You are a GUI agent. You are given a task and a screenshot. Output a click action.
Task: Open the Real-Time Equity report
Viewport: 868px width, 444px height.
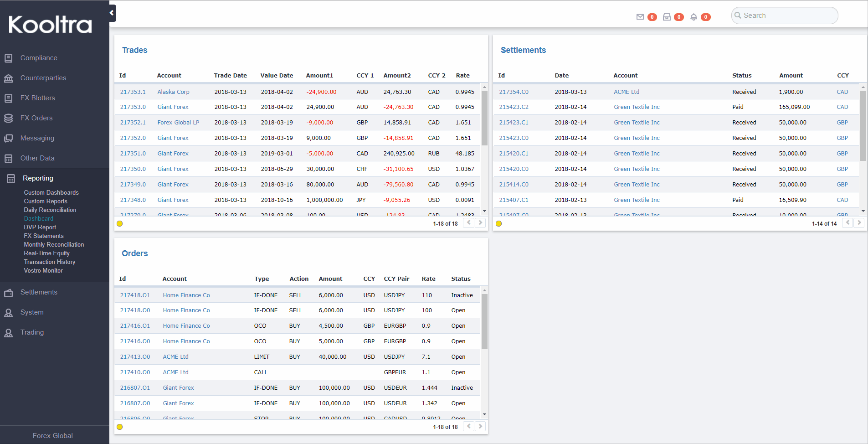tap(46, 253)
